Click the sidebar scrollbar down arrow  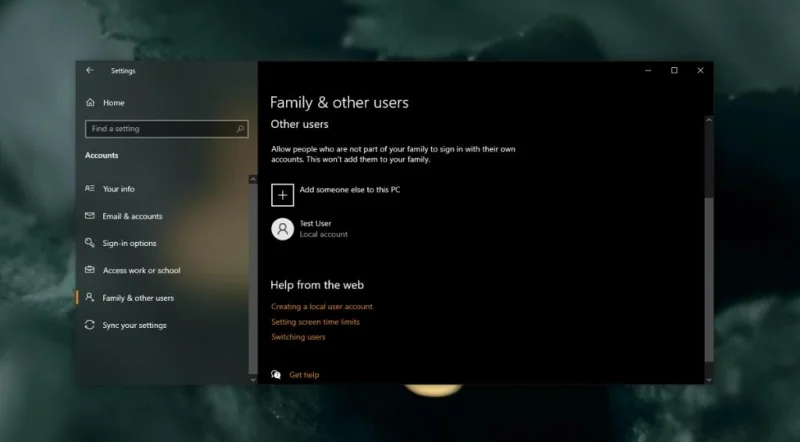pyautogui.click(x=253, y=380)
